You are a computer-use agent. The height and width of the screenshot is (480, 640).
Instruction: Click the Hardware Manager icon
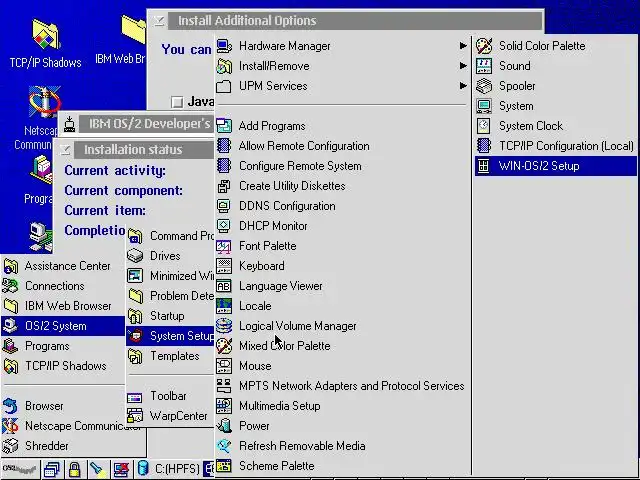click(x=224, y=46)
